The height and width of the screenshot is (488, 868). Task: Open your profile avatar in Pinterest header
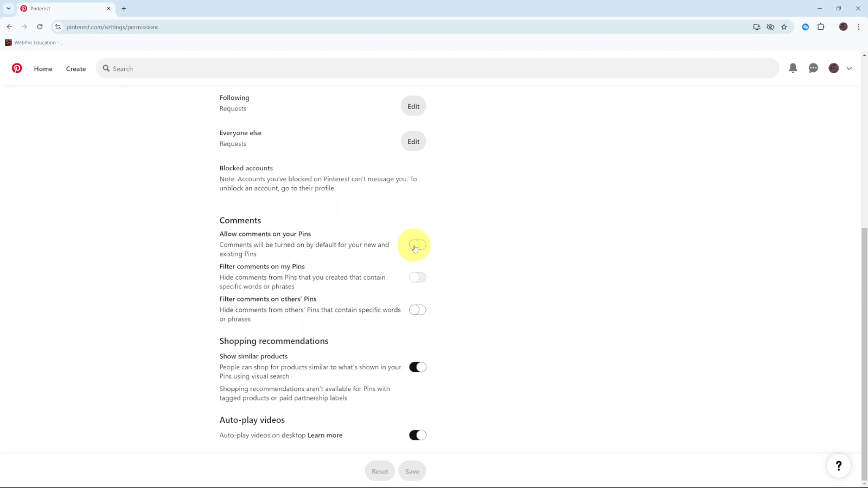pos(834,68)
